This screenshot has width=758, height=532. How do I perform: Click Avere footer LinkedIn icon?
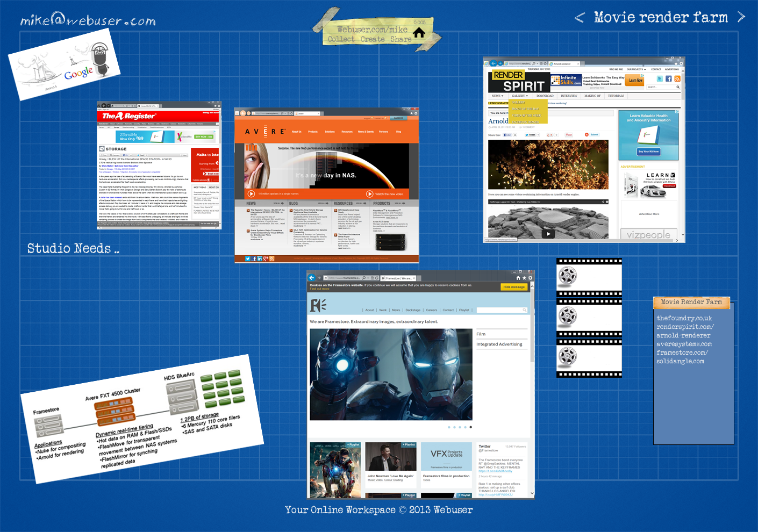(260, 258)
